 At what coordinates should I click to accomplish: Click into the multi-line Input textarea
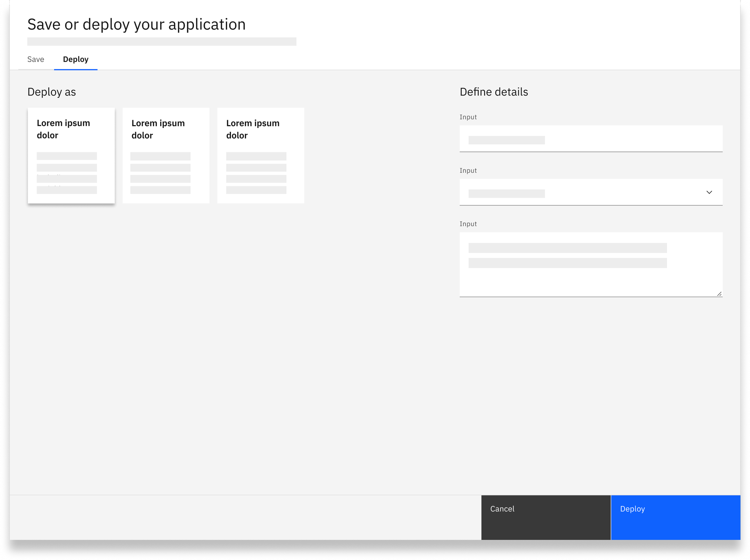coord(591,265)
